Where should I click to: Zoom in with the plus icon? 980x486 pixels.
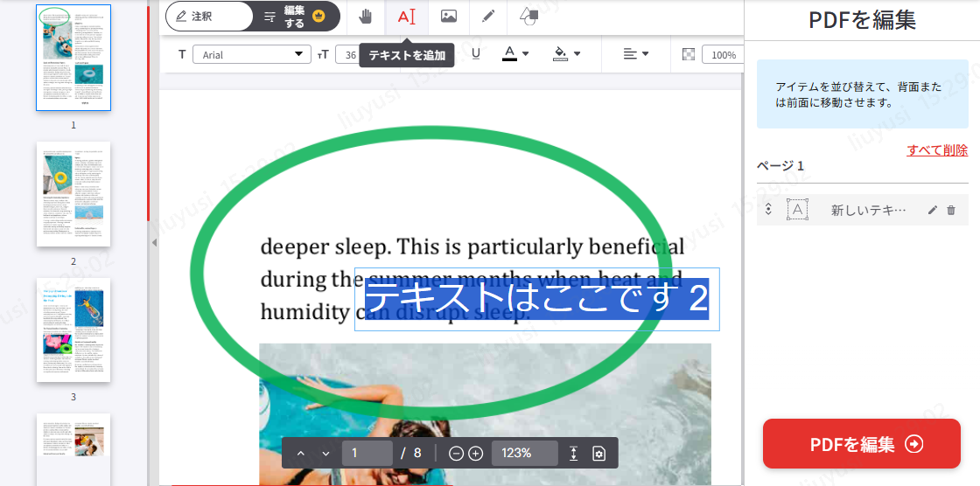476,454
